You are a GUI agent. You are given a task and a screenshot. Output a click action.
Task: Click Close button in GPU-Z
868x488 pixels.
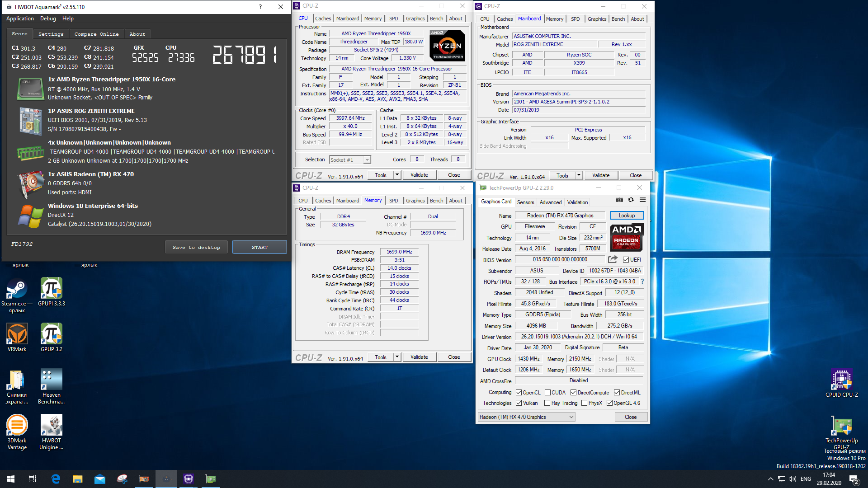[x=631, y=417]
